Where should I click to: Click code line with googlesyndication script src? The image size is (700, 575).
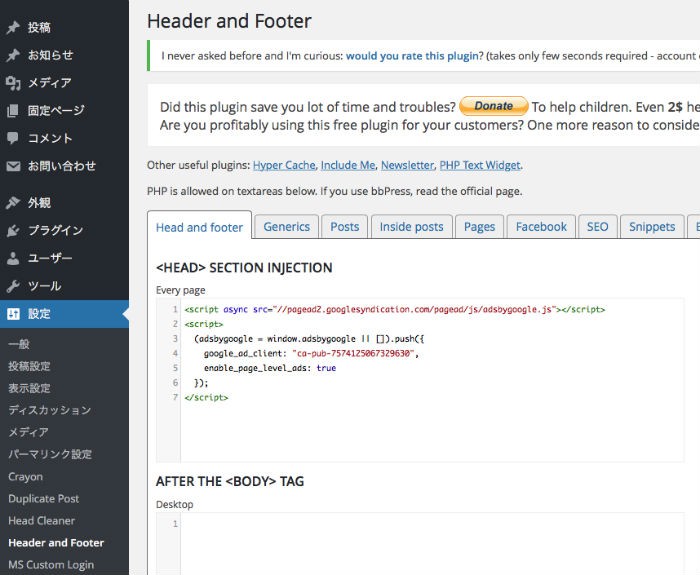[x=395, y=309]
